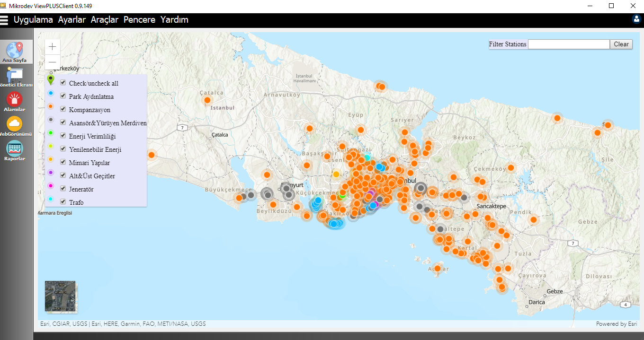This screenshot has height=340, width=644.
Task: Zoom out of the map
Action: [x=53, y=62]
